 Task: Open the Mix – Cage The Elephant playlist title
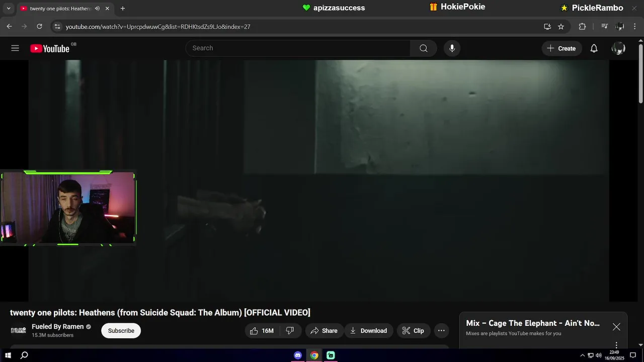[533, 323]
